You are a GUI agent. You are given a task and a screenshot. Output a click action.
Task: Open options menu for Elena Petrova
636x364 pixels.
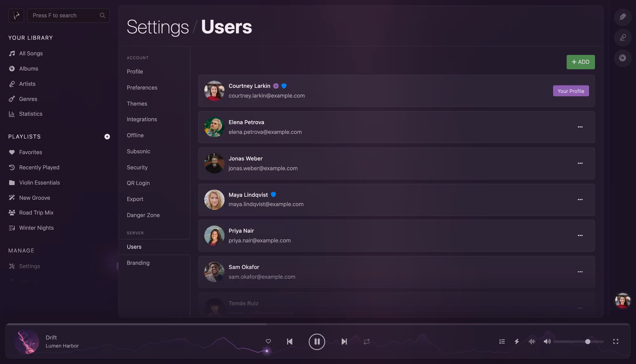click(580, 127)
